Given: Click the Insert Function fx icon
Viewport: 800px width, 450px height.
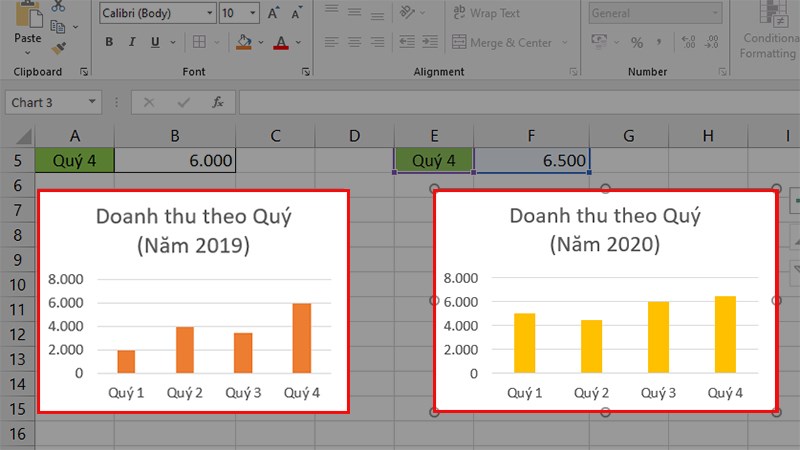Looking at the screenshot, I should [x=218, y=103].
